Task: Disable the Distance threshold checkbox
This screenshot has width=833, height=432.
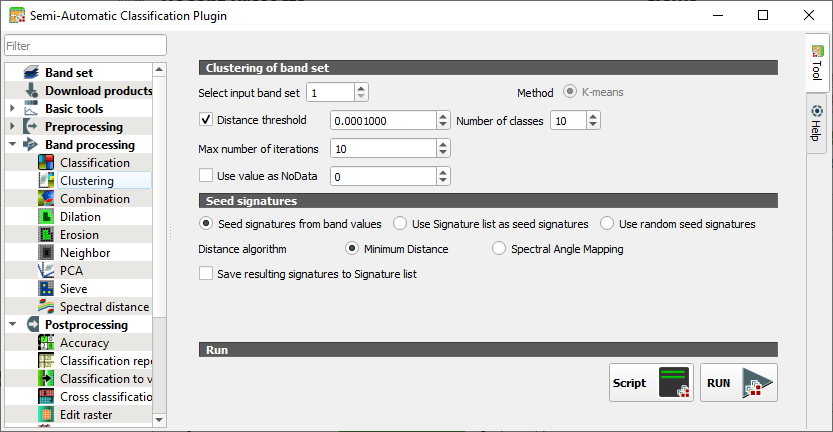Action: point(207,120)
